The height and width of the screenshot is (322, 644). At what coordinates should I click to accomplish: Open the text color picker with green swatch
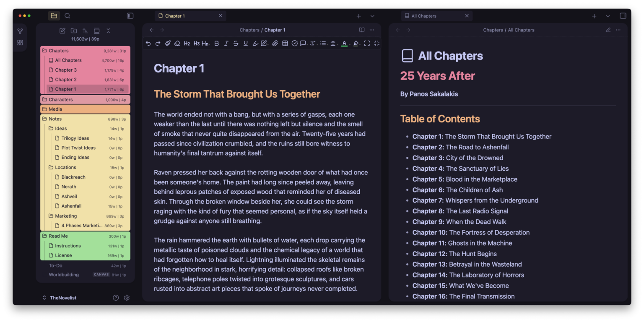(344, 43)
